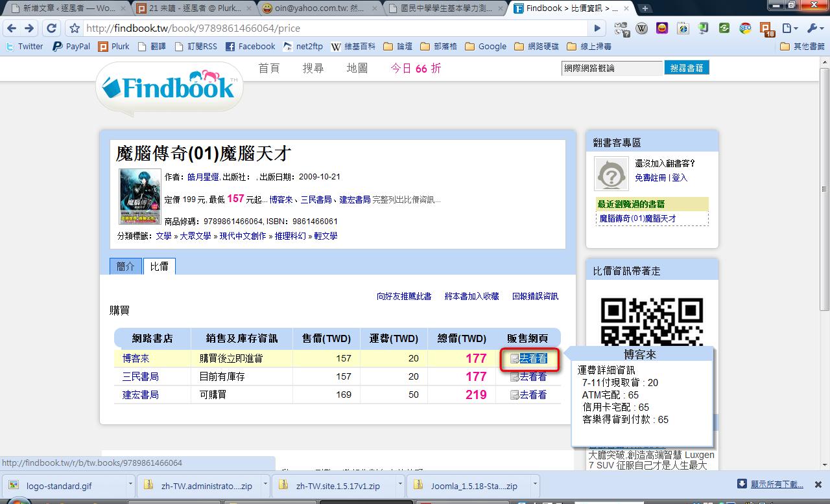Select the 比價 tab
The image size is (830, 504).
pyautogui.click(x=159, y=266)
